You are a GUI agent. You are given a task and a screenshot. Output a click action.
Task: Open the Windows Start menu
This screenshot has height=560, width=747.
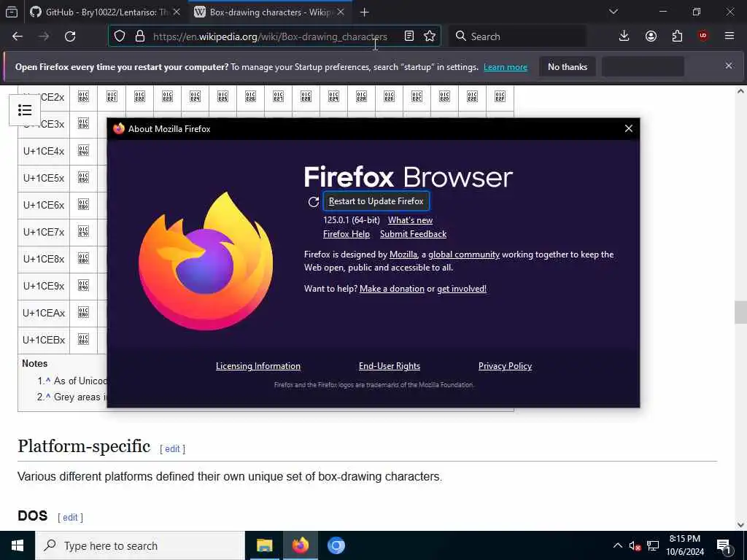[x=18, y=545]
